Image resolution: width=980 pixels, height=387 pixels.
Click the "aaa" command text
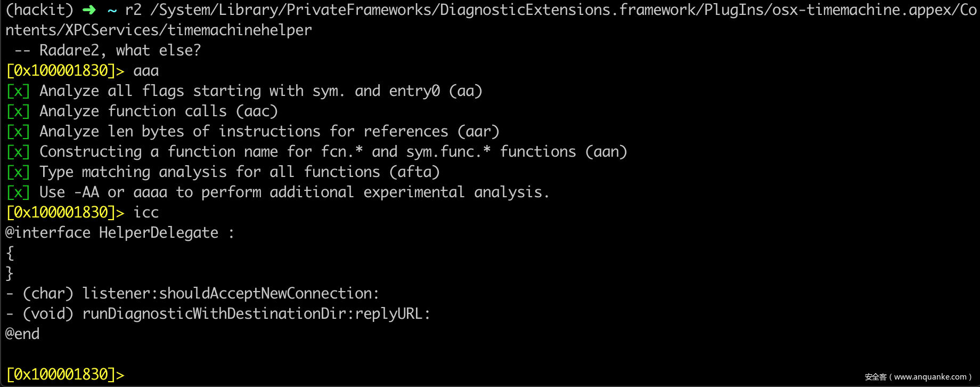tap(146, 71)
